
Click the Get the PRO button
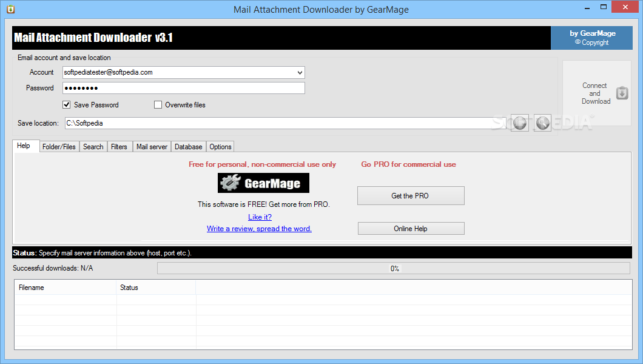click(411, 195)
